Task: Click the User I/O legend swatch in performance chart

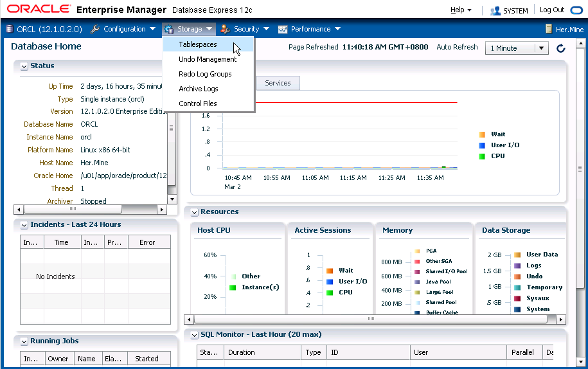Action: [482, 145]
